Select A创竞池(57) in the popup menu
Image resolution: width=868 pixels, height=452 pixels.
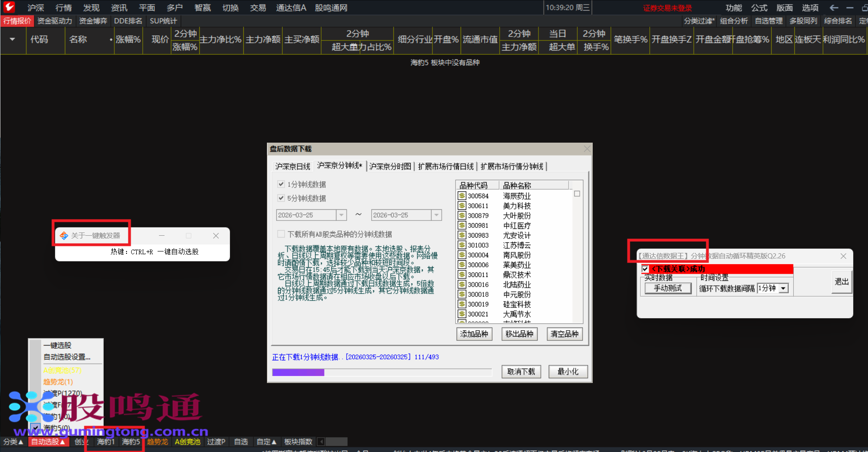point(62,370)
